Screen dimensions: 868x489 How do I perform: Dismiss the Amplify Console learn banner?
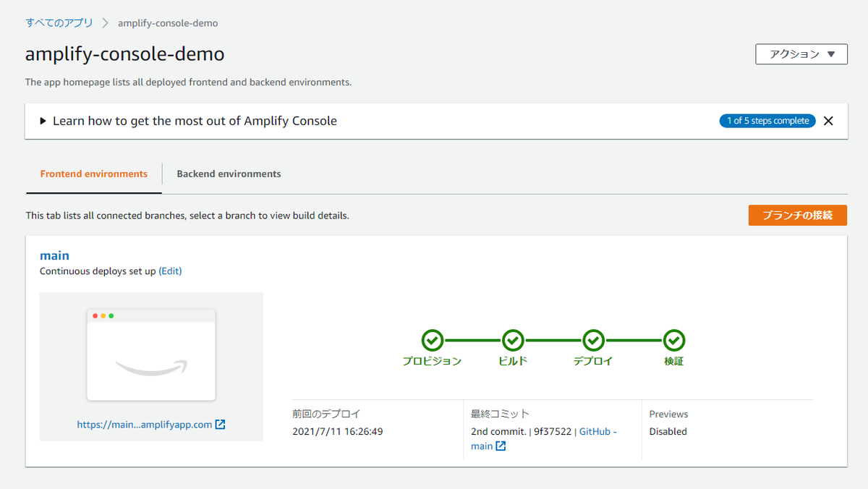(829, 121)
